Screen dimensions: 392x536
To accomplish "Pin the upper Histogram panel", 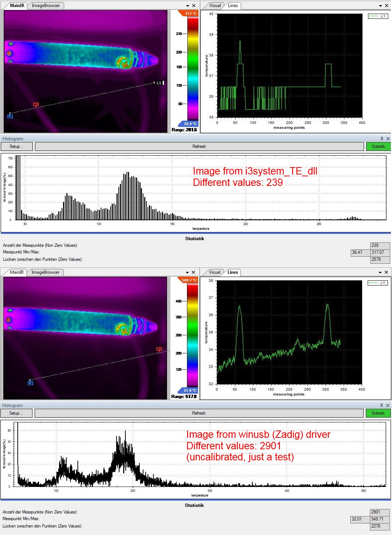I will click(382, 139).
